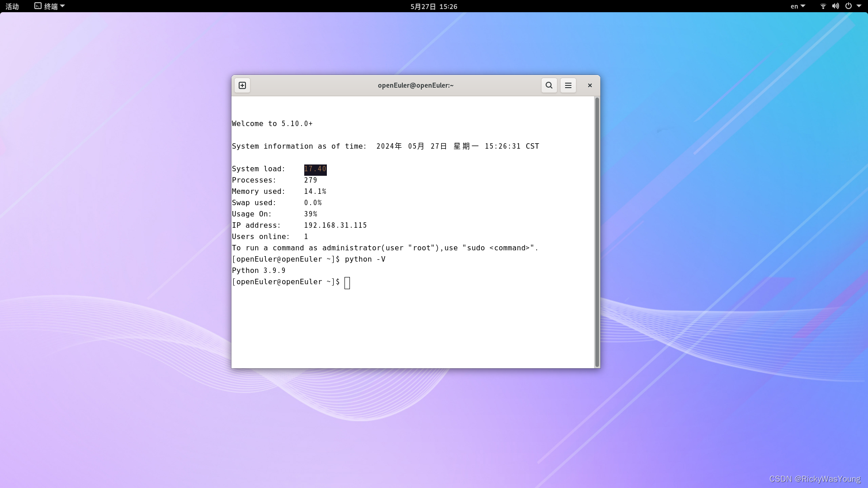Image resolution: width=868 pixels, height=488 pixels.
Task: Click the 'Welcome to 5.10.0+' line
Action: tap(272, 124)
